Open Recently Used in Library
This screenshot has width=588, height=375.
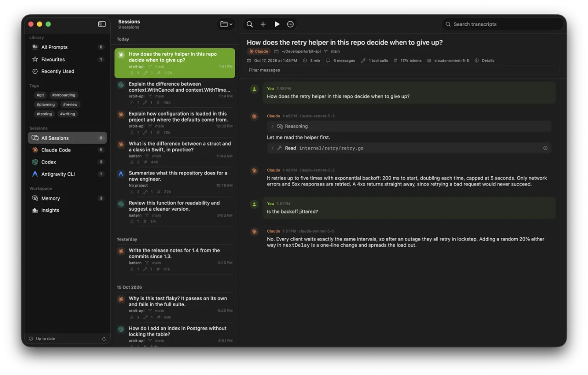(x=68, y=71)
